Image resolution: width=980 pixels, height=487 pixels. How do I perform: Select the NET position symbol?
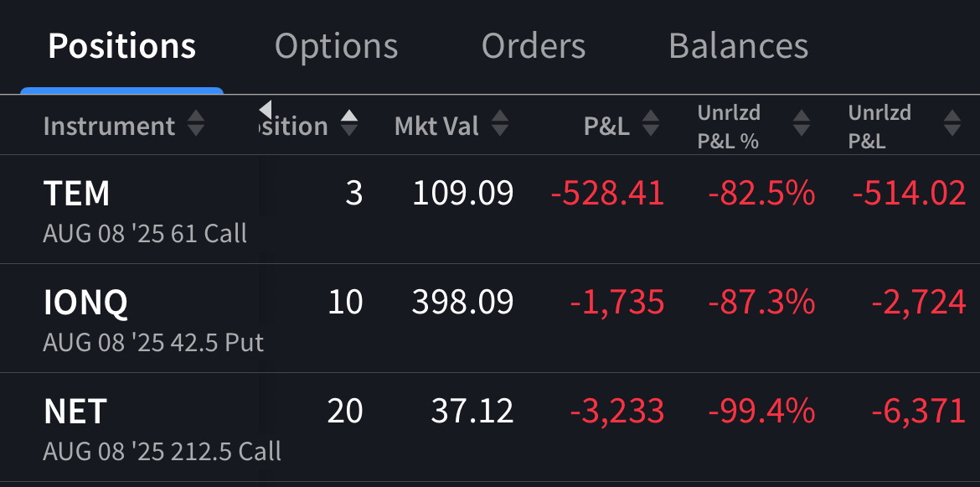coord(75,412)
